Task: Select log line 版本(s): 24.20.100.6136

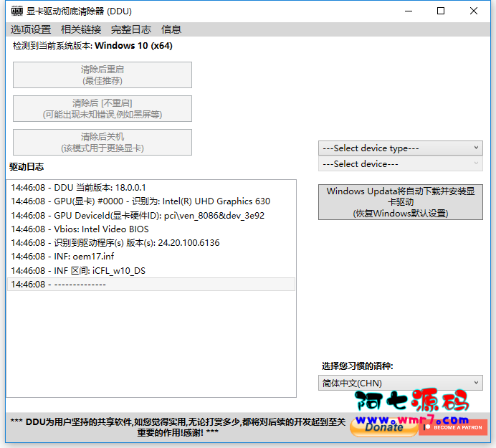Action: pos(151,243)
